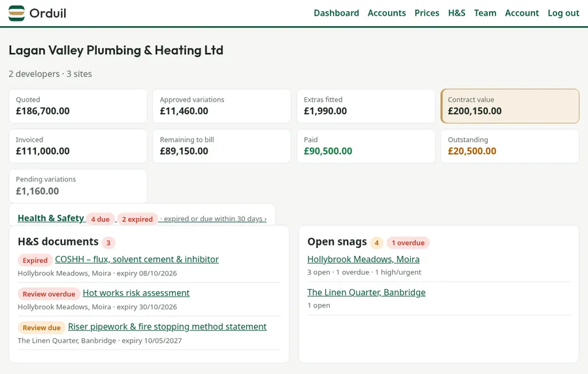Click the '2 expired' badge
This screenshot has height=374, width=588.
tap(137, 219)
